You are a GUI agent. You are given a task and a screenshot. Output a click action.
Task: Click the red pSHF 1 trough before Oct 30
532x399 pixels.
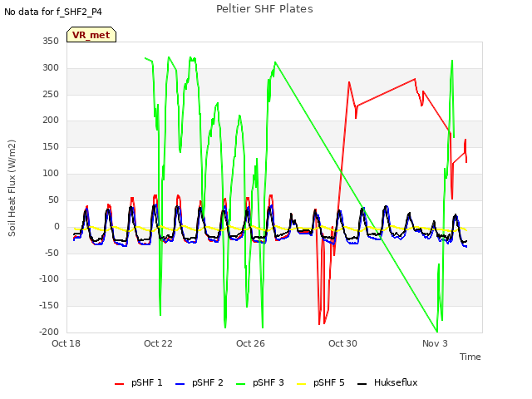coord(319,324)
